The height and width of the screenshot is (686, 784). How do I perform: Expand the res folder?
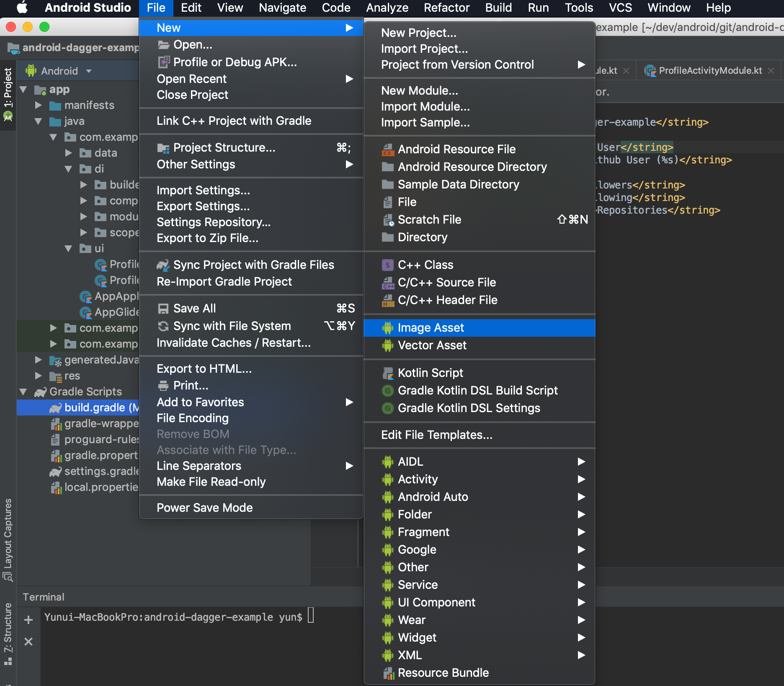[x=39, y=376]
